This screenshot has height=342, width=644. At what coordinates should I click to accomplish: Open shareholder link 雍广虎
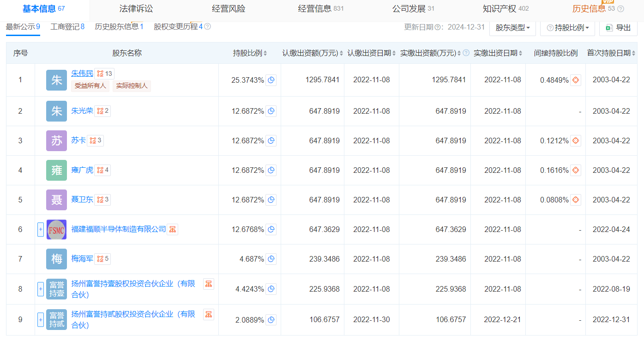tap(82, 170)
